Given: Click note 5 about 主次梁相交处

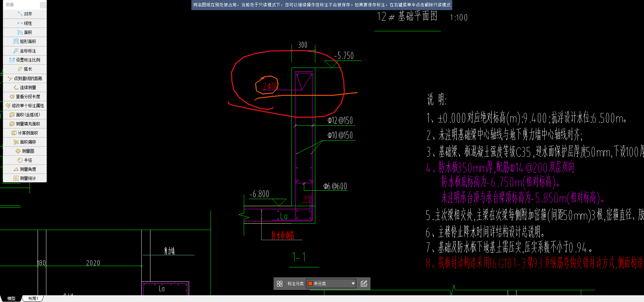Looking at the screenshot, I should (535, 215).
